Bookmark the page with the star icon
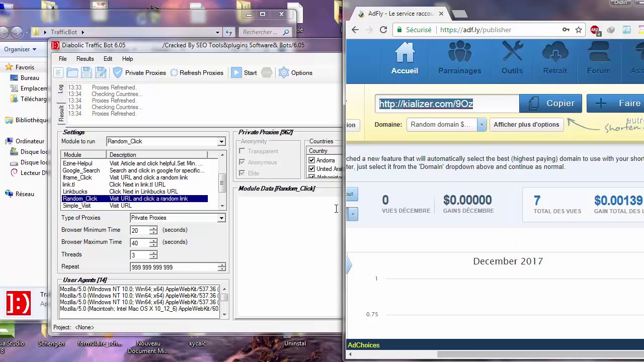 [579, 30]
